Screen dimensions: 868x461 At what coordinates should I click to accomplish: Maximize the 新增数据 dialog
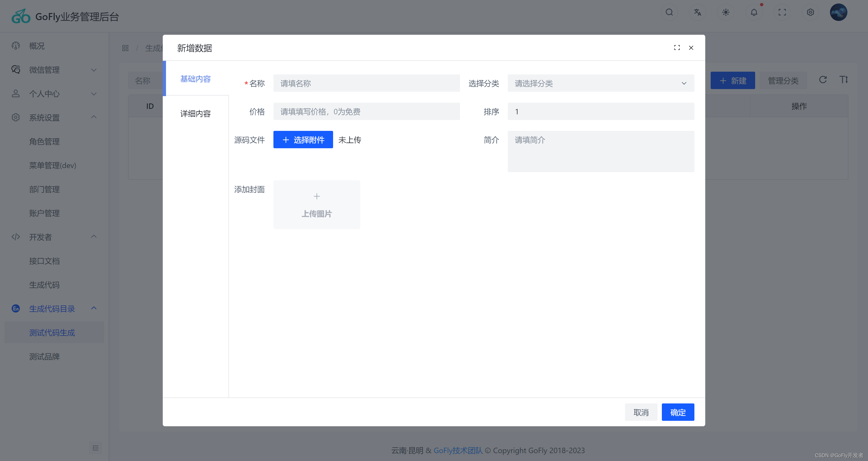tap(677, 48)
